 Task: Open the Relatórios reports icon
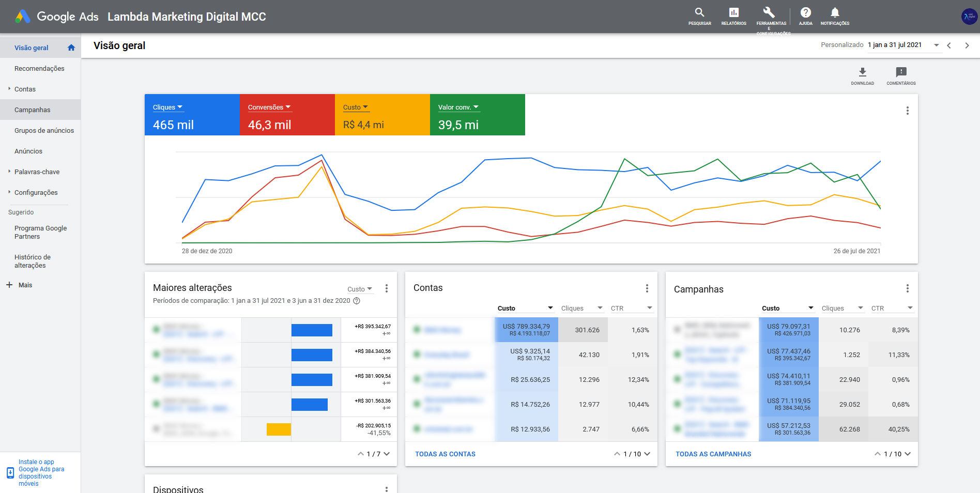[733, 12]
